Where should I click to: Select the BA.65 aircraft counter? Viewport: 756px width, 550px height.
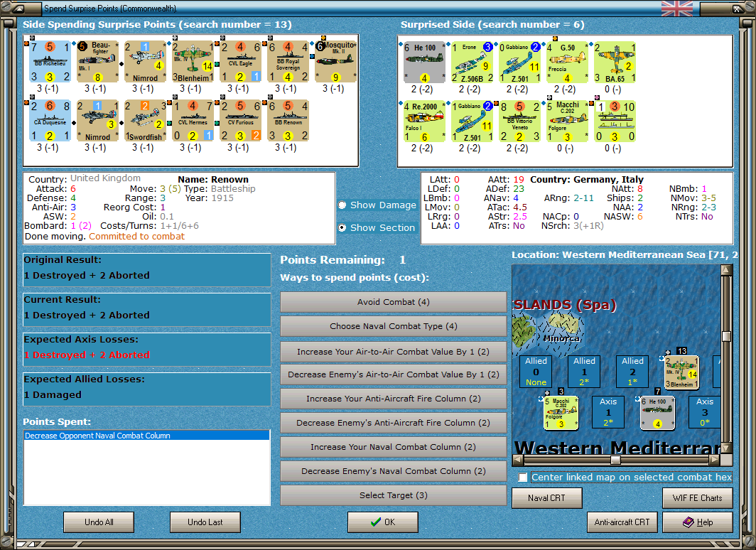(x=615, y=63)
